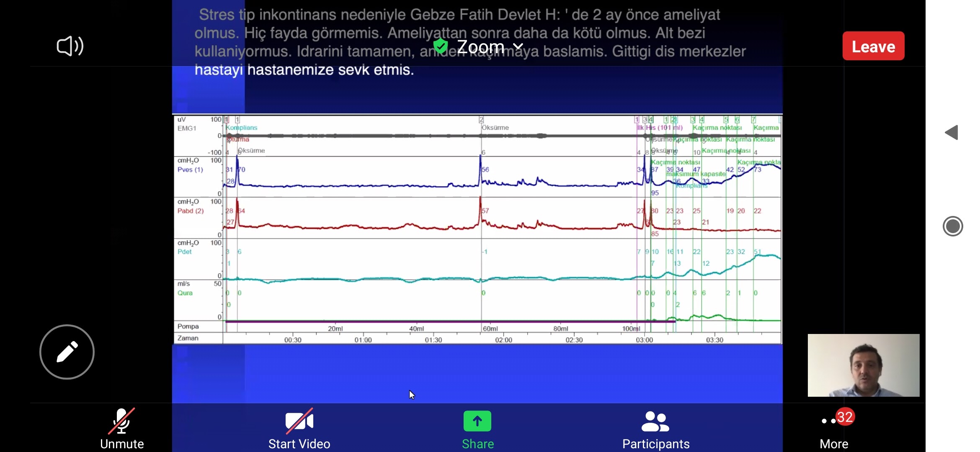980x452 pixels.
Task: Click the Pompa volume progress bar
Action: coord(450,321)
